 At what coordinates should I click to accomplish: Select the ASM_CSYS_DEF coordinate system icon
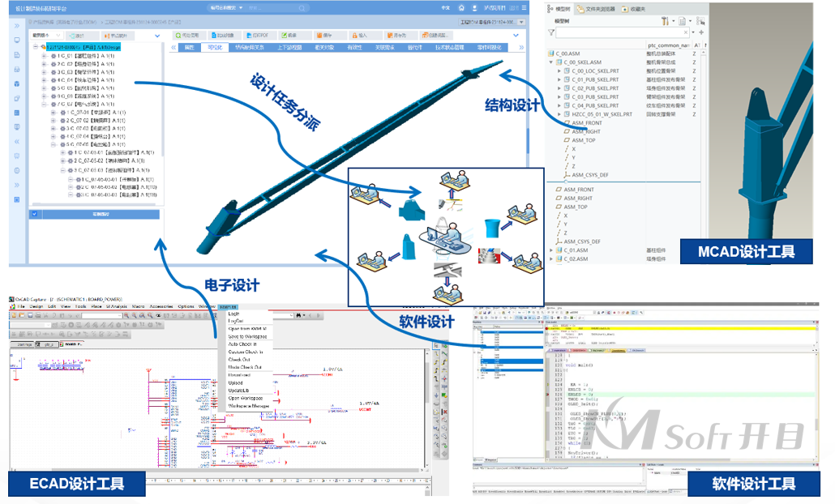point(566,175)
